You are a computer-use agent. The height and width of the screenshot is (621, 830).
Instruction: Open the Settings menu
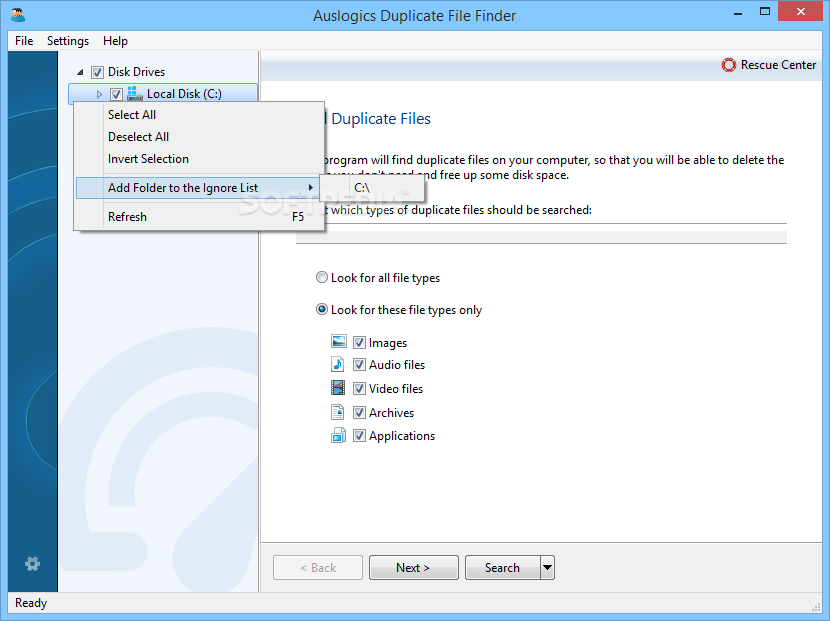coord(68,41)
